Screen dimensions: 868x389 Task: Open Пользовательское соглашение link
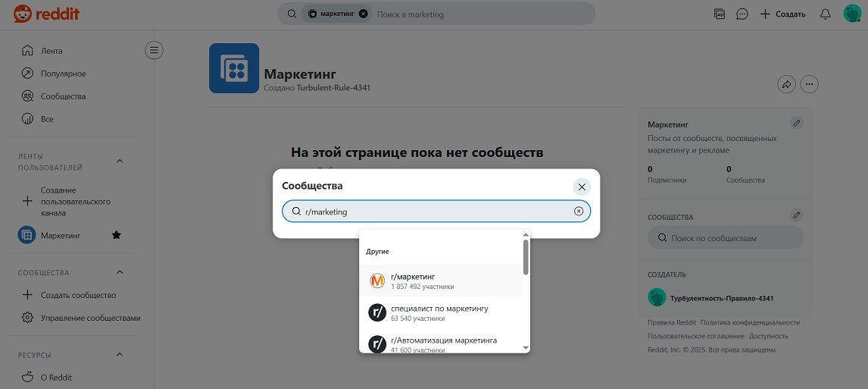pos(696,337)
